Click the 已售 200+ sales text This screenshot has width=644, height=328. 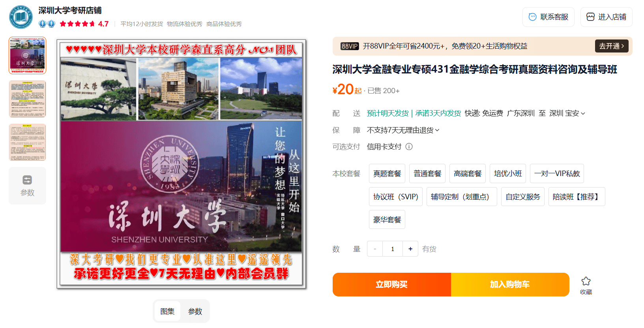[x=384, y=91]
